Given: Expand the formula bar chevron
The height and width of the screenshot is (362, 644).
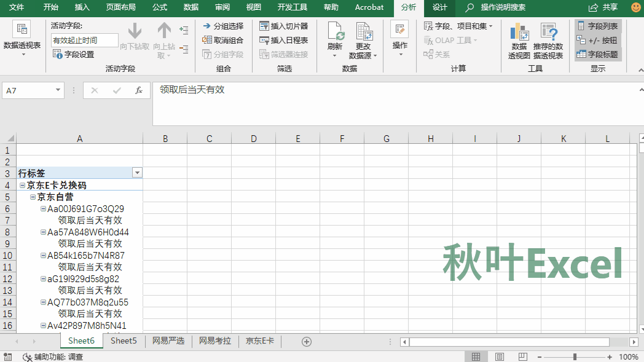Looking at the screenshot, I should 641,90.
